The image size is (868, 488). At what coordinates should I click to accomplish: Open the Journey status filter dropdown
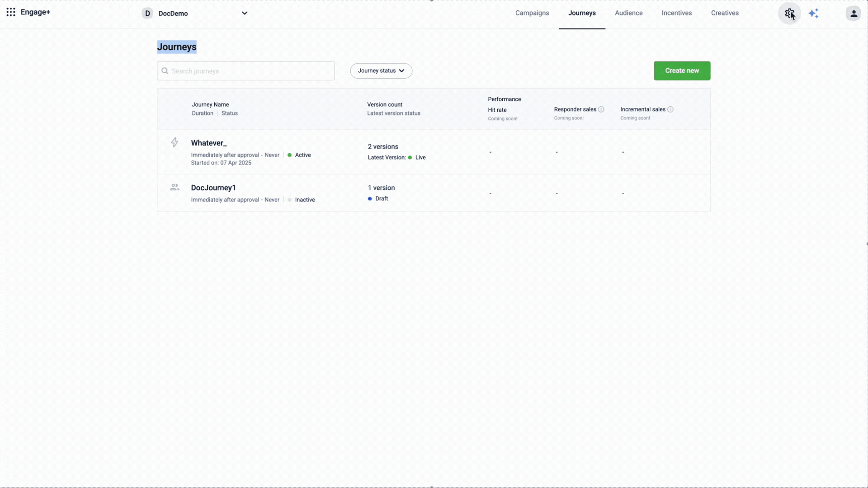(381, 71)
